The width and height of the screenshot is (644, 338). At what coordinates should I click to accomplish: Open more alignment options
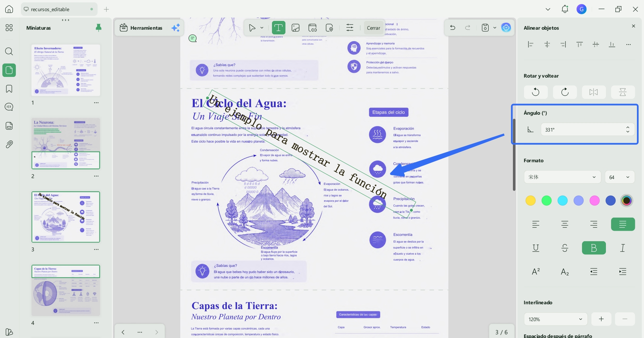628,44
